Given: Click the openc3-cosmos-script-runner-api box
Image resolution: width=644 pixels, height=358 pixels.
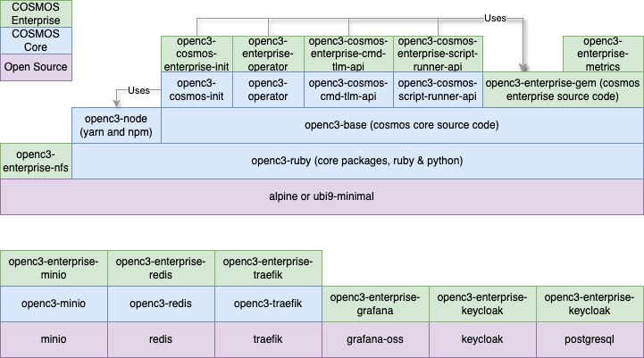Looking at the screenshot, I should coord(439,90).
